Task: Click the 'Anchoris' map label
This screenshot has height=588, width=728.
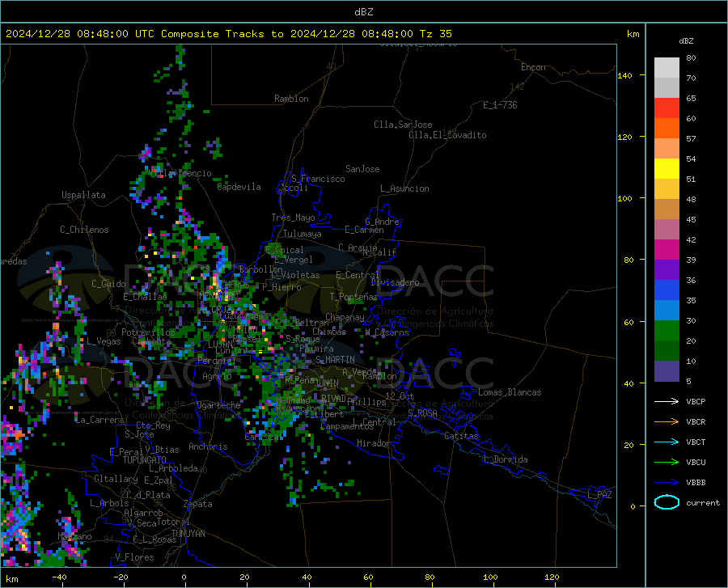Action: [208, 447]
